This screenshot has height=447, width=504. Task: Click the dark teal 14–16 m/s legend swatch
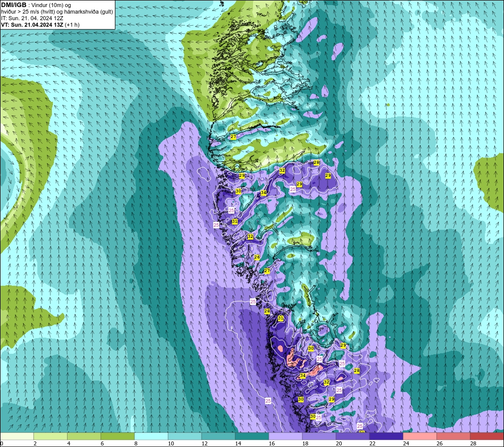click(x=252, y=436)
